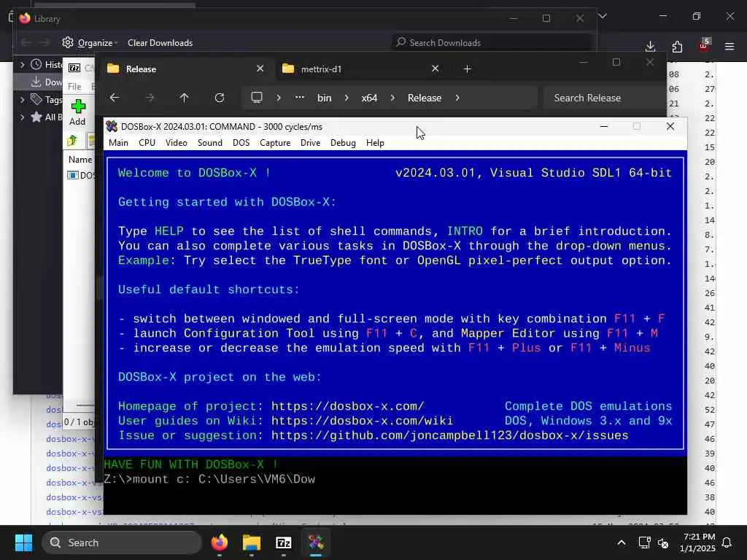Minimize the DOSBox-X window
747x560 pixels.
[604, 126]
